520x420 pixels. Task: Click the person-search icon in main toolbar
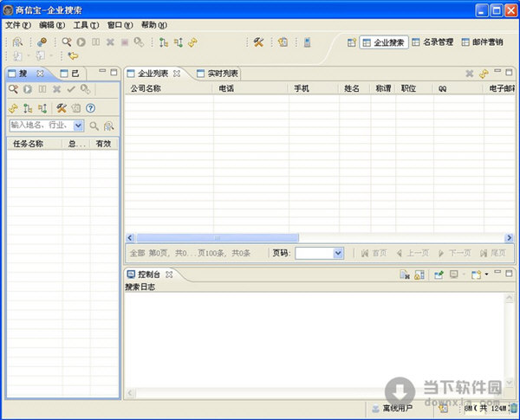tap(17, 42)
